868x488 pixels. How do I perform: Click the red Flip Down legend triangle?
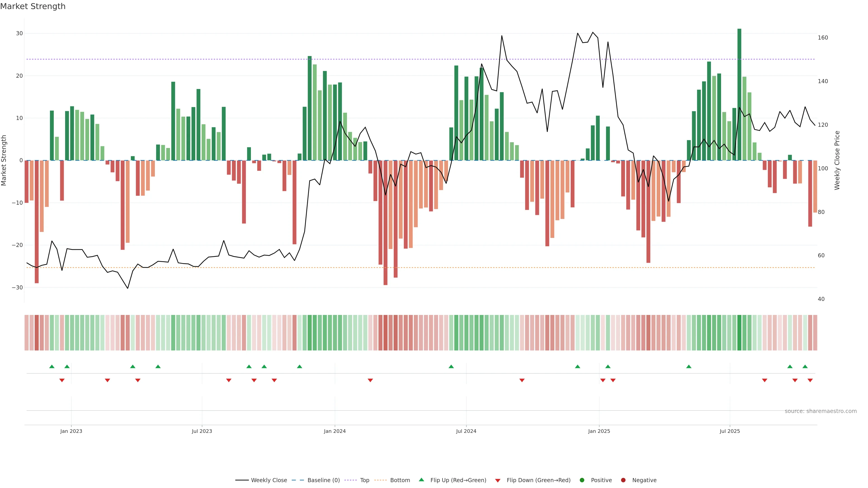[498, 481]
